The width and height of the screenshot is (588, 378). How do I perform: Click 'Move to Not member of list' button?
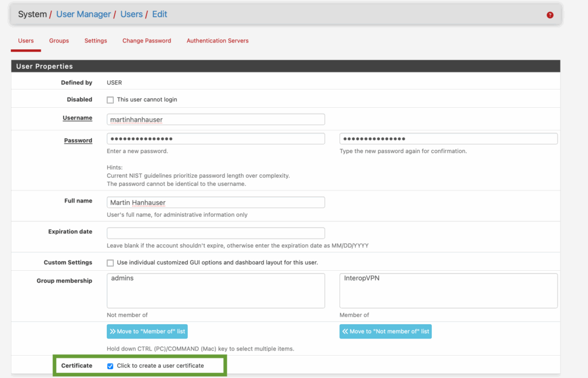point(385,332)
